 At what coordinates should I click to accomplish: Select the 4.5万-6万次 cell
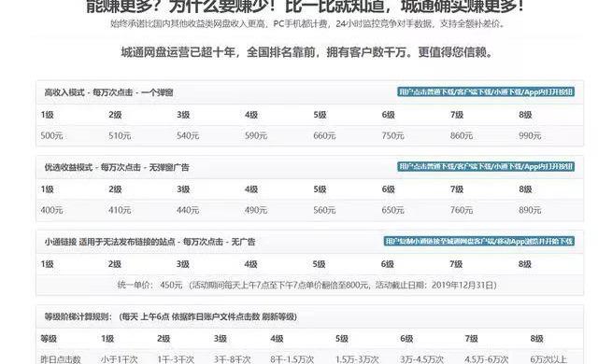coord(487,359)
